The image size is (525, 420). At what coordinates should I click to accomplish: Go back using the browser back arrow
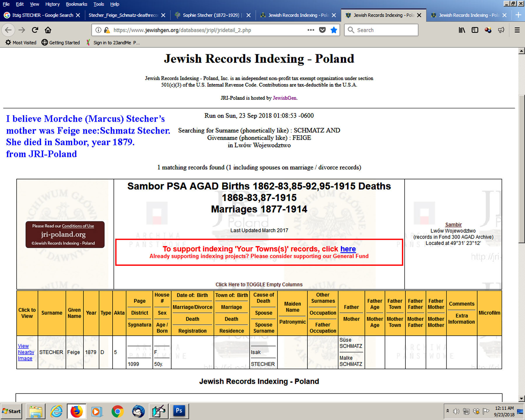pos(8,30)
